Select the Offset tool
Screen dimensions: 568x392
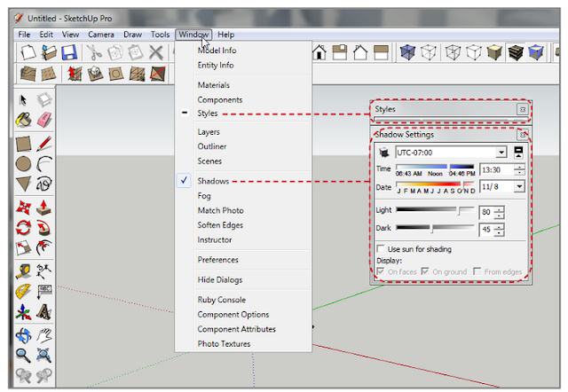coord(43,248)
